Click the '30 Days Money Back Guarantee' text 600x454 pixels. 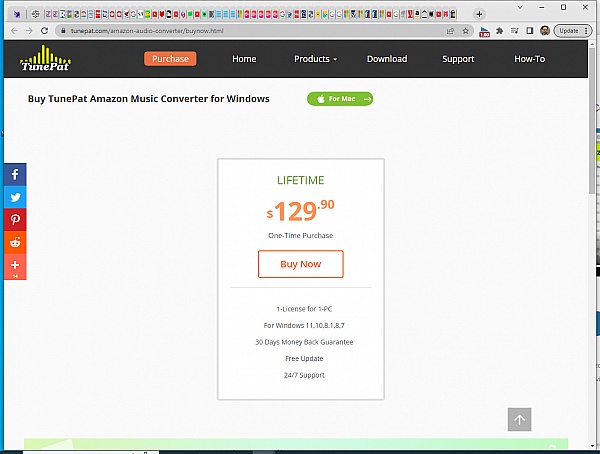click(x=304, y=342)
